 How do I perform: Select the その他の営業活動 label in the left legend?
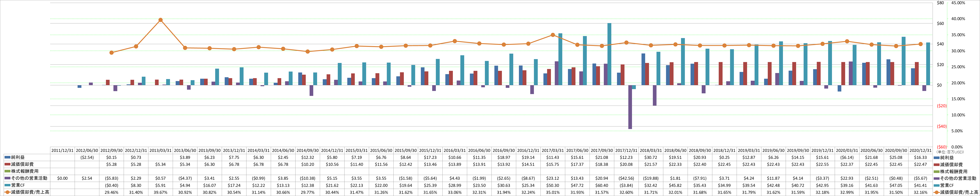29,178
